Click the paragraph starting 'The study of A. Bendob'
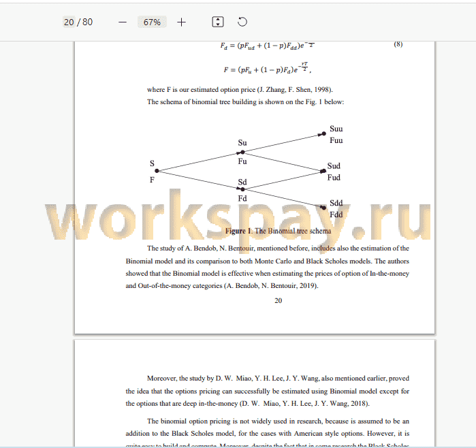 click(267, 267)
